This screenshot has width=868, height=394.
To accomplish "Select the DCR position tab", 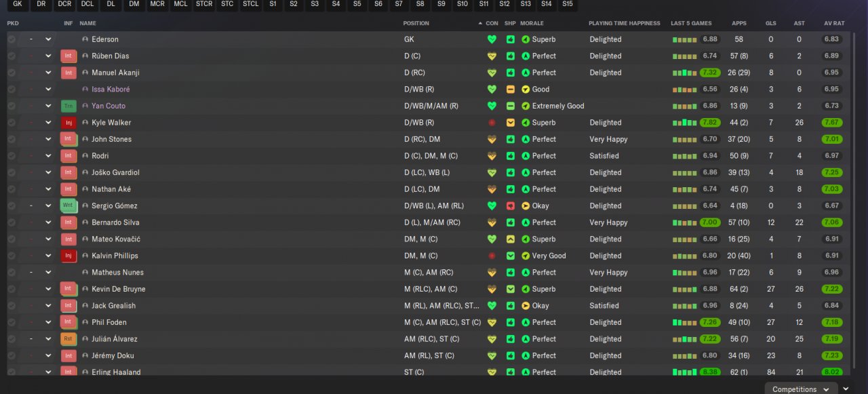I will point(64,4).
